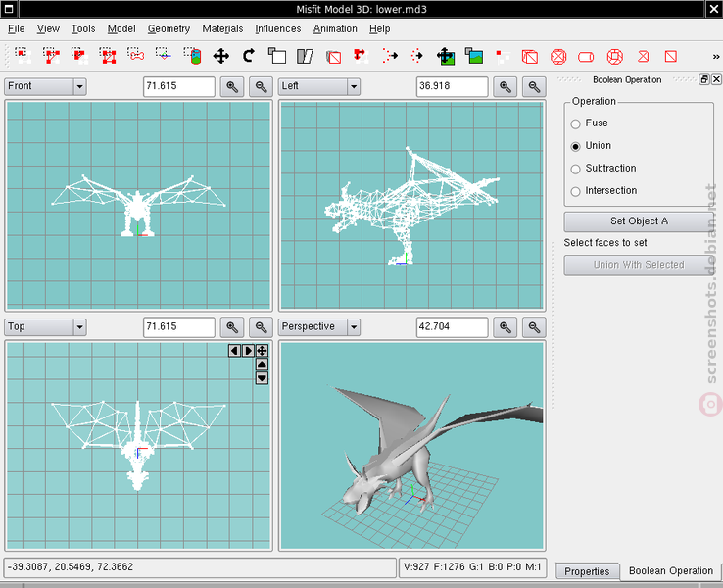The width and height of the screenshot is (723, 588).
Task: Choose the Select Connected Mesh tool
Action: [78, 56]
